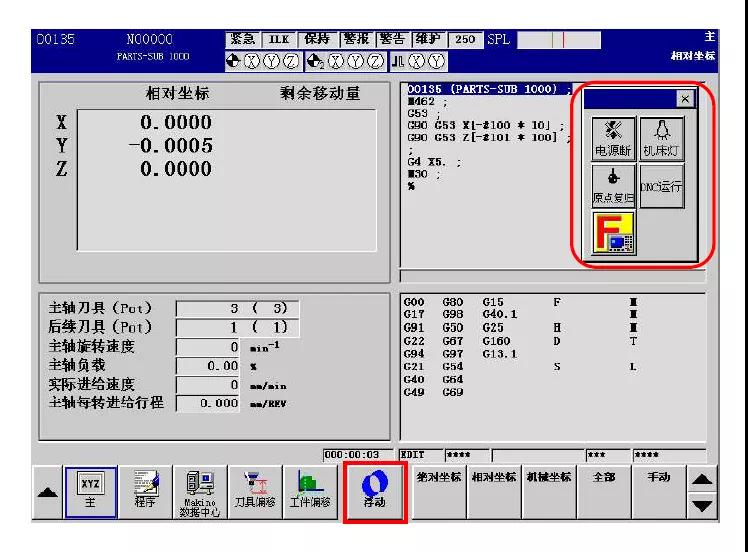Viewport: 748px width, 552px height.
Task: Click the 电源断 power-off icon in popup
Action: click(613, 138)
